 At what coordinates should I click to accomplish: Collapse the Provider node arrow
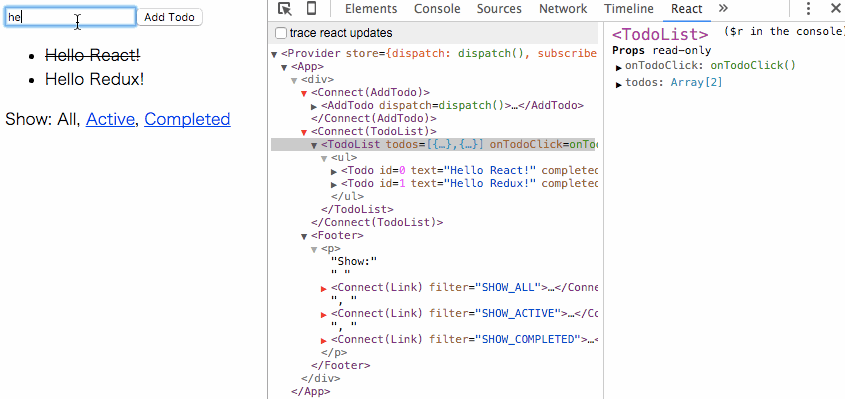[x=274, y=54]
